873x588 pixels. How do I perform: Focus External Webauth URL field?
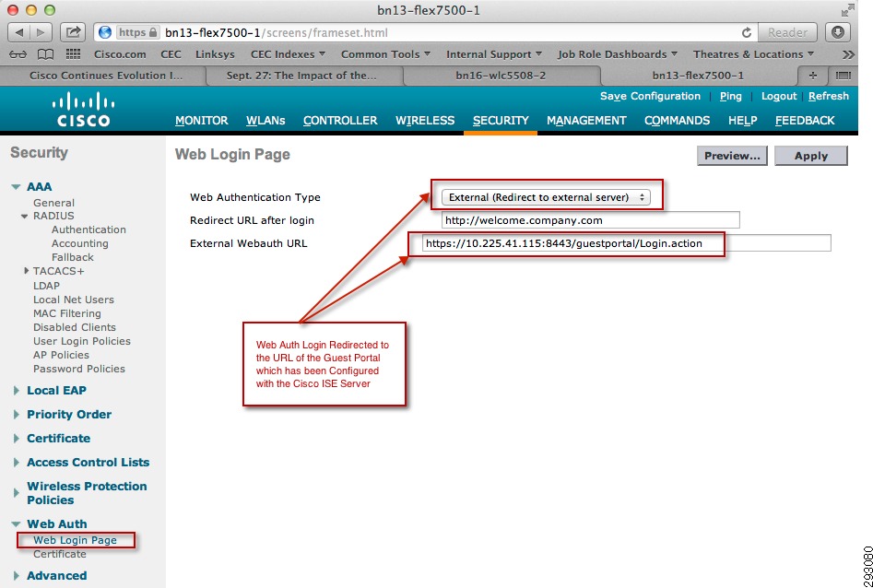(626, 243)
